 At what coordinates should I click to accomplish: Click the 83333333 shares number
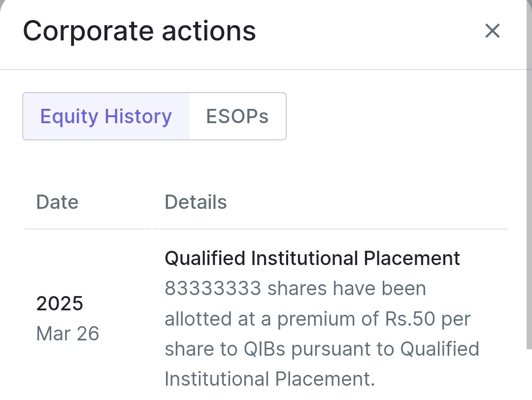(x=213, y=288)
